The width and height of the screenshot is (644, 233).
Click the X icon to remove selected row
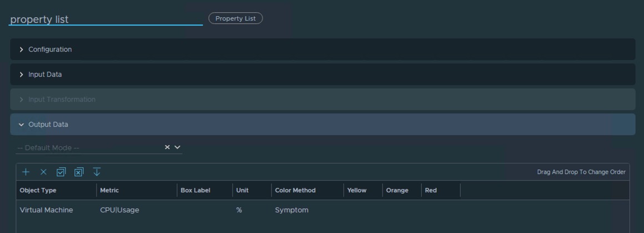point(43,172)
